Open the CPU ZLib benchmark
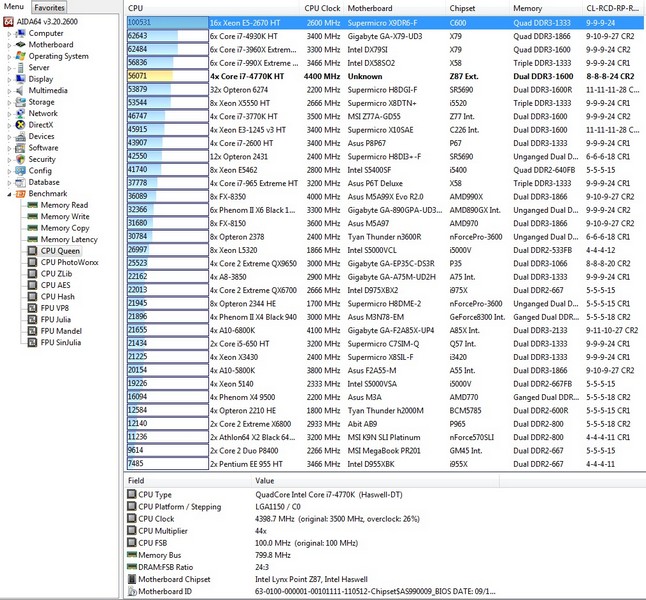Viewport: 646px width, 600px height. [x=50, y=274]
